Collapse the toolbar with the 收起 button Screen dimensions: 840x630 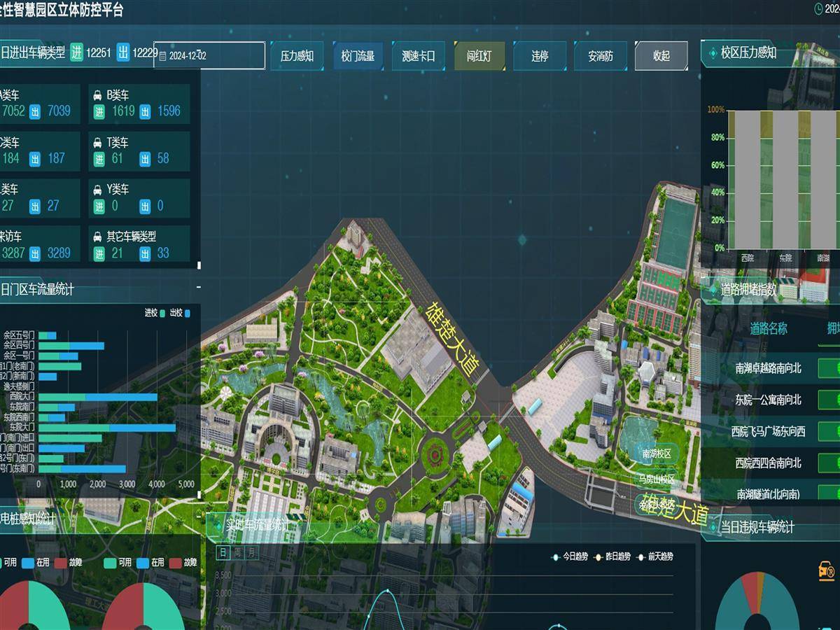[x=661, y=56]
